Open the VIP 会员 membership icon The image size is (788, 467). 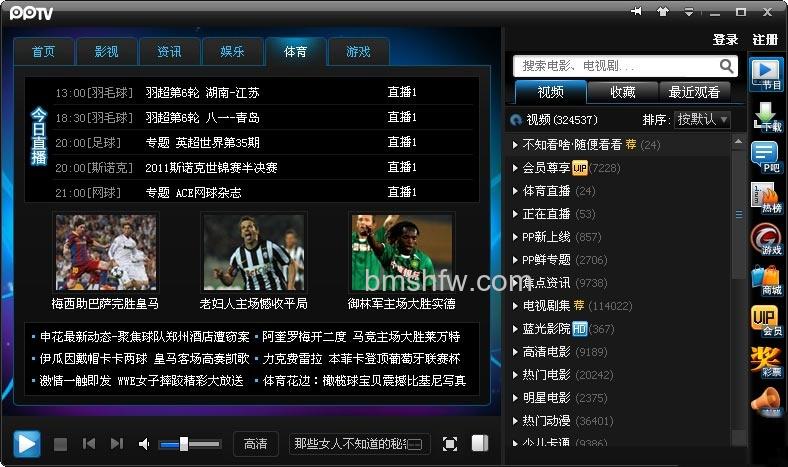click(766, 321)
